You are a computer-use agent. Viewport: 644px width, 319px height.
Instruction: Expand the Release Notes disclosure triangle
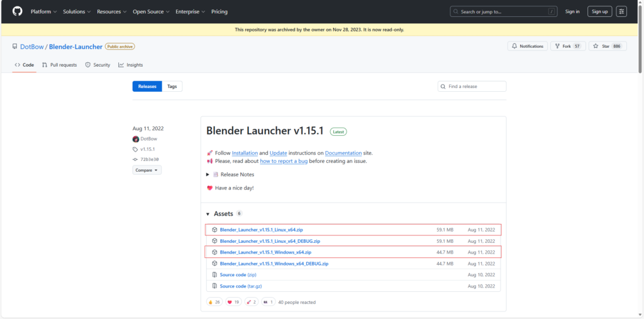208,174
